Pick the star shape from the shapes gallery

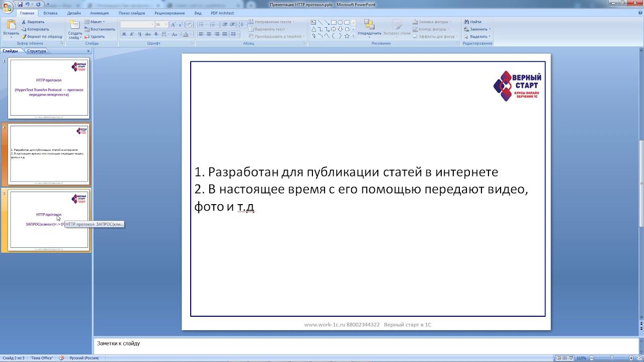(x=347, y=36)
